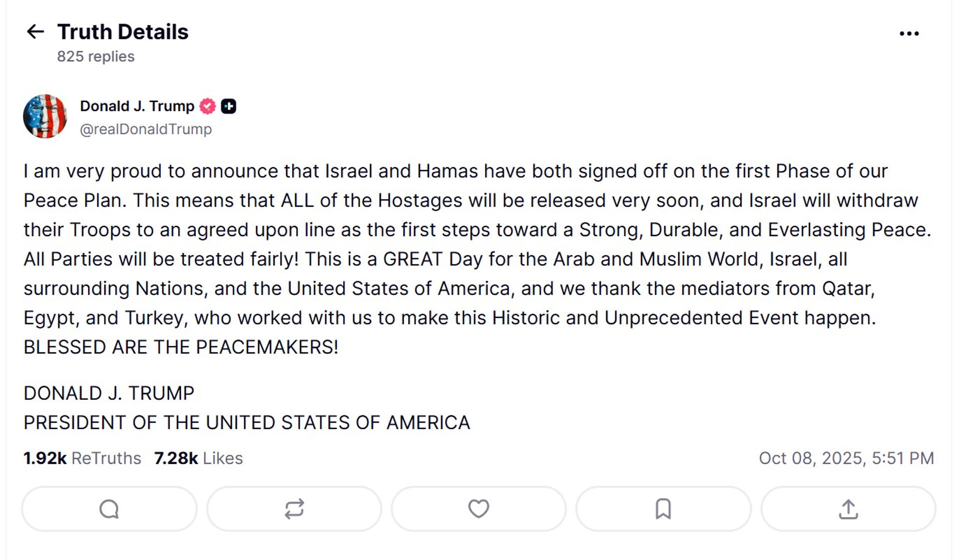
Task: Click the pink verified badge
Action: [207, 106]
